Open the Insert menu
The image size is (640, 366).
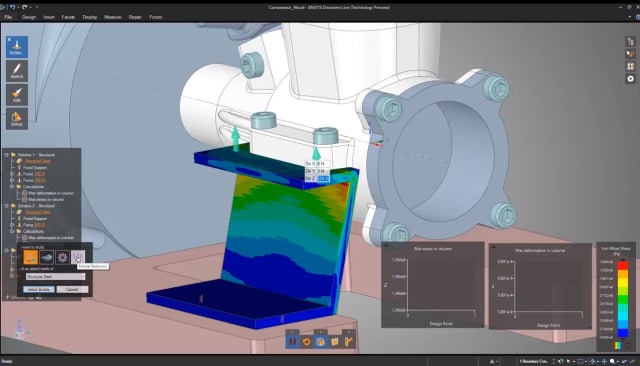coord(49,17)
